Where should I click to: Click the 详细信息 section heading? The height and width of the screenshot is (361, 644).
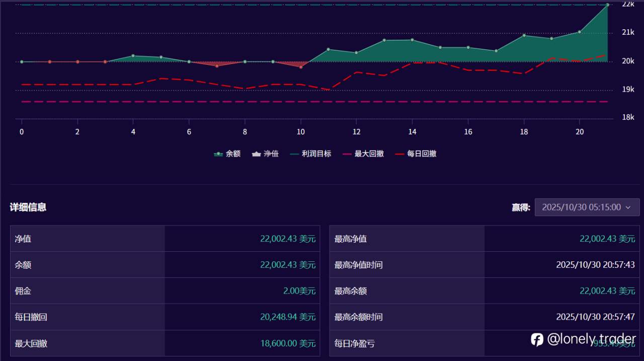click(28, 207)
